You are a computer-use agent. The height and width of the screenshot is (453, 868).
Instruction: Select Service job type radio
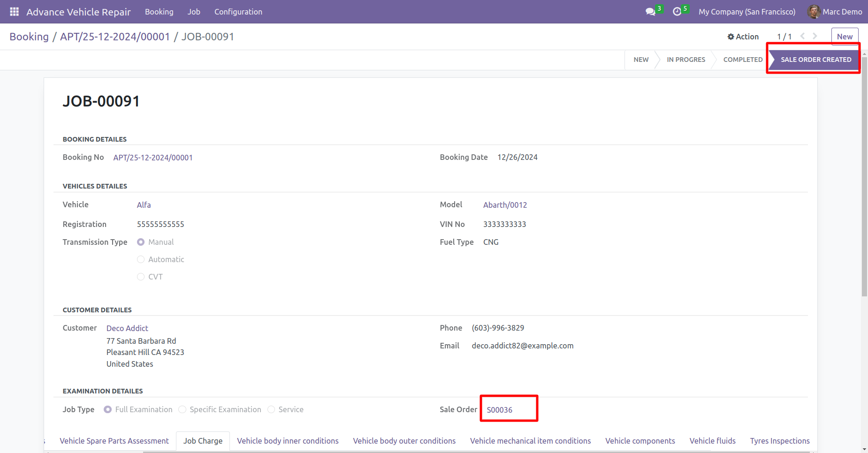point(271,409)
